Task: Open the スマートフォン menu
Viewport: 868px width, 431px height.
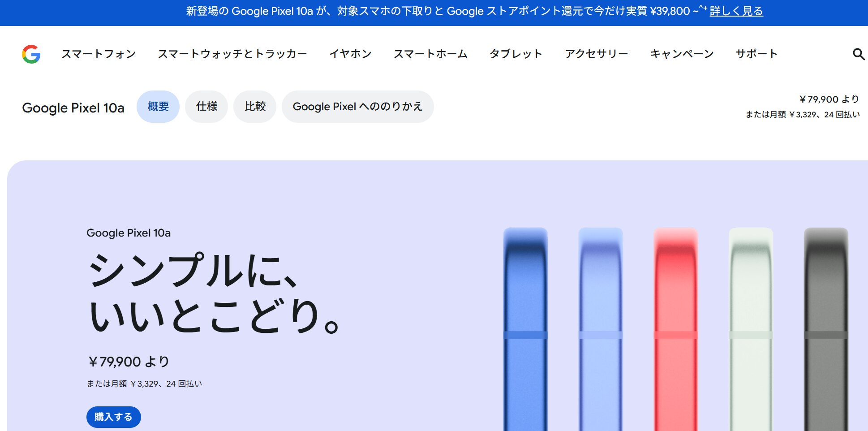Action: coord(99,54)
